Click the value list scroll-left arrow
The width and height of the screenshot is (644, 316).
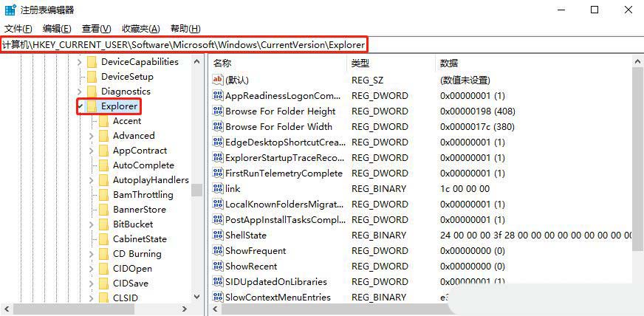(215, 309)
